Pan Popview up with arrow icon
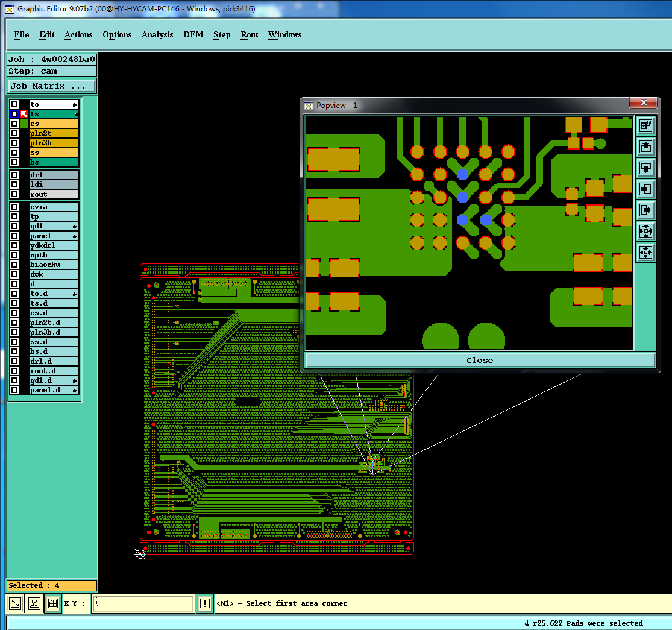 [646, 146]
